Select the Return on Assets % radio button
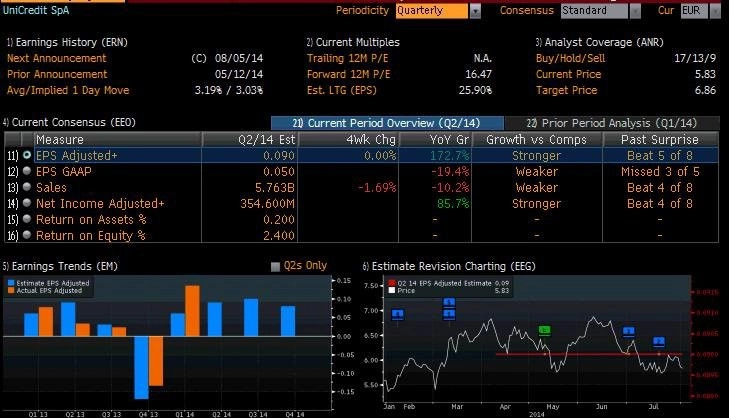Viewport: 729px width, 418px height. tap(27, 219)
